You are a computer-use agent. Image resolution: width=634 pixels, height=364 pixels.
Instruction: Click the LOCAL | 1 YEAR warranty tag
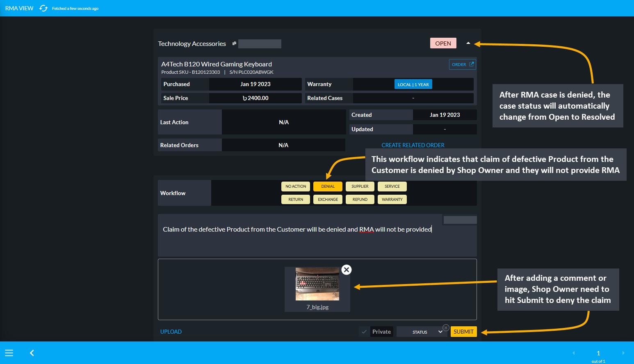coord(413,84)
